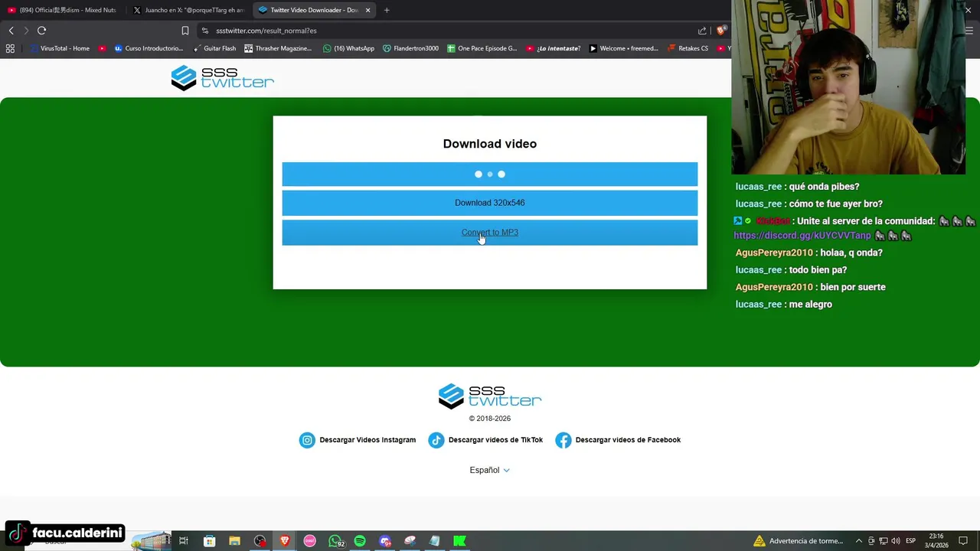Show hidden icons with the tray chevron
Screen dimensions: 980x551
(858, 541)
